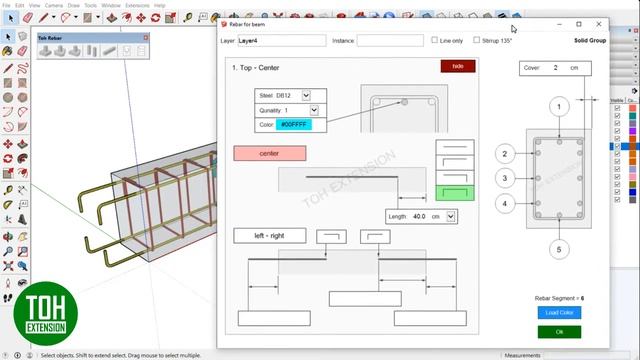Click the dark blue layer color swatch
The height and width of the screenshot is (360, 640).
[x=633, y=192]
